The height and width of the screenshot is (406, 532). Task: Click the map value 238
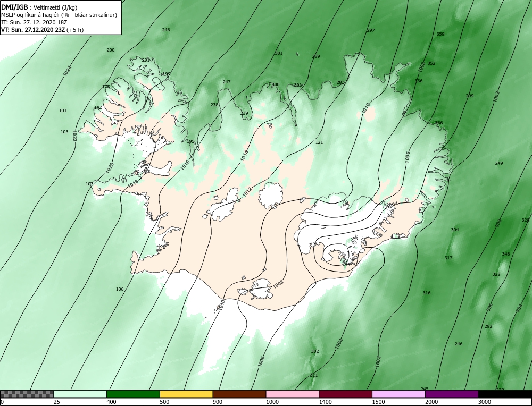[214, 105]
